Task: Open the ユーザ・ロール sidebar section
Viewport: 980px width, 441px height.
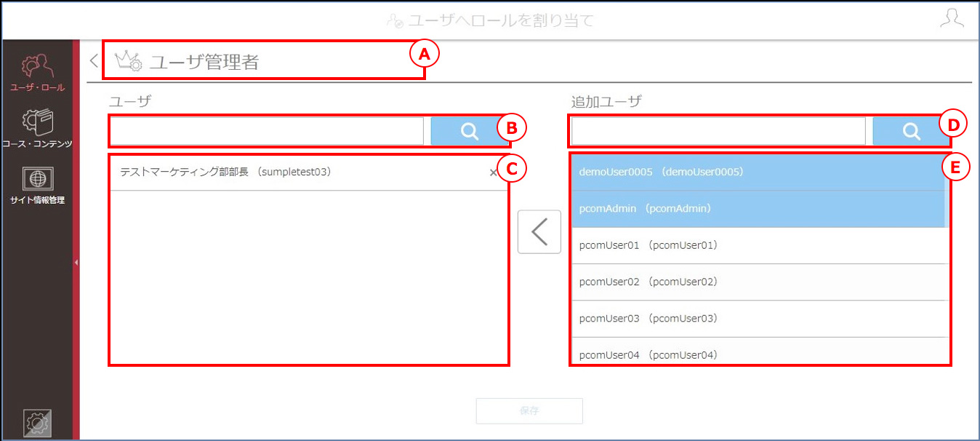Action: 37,73
